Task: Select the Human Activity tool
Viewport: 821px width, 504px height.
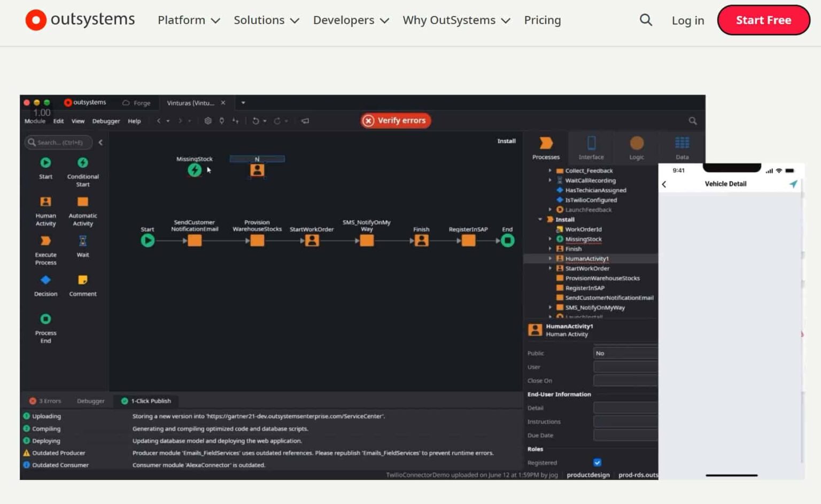Action: coord(45,205)
